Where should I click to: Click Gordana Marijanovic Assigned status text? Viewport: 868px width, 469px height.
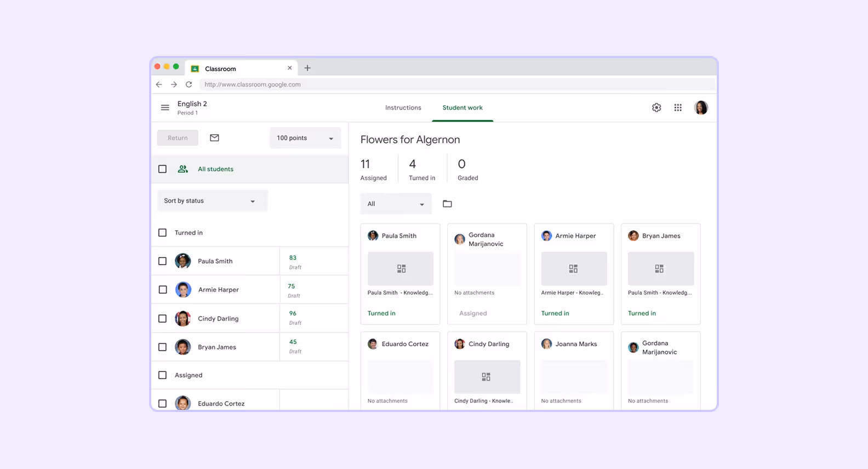(x=473, y=313)
